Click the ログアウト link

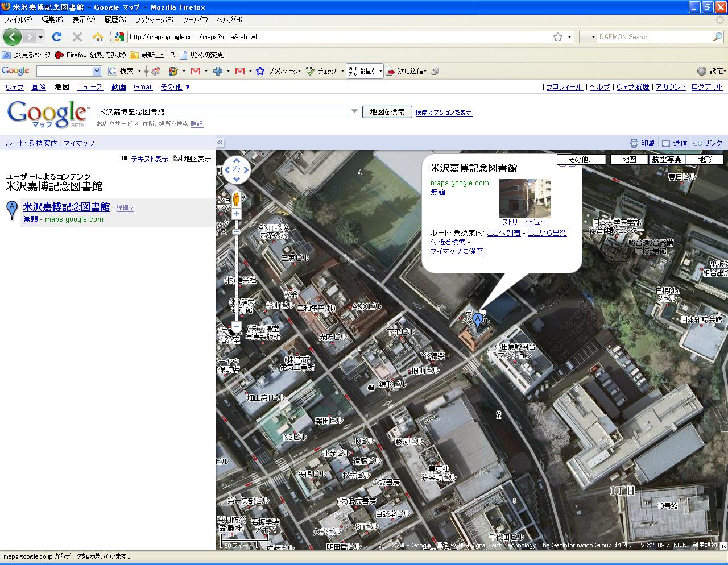click(708, 87)
